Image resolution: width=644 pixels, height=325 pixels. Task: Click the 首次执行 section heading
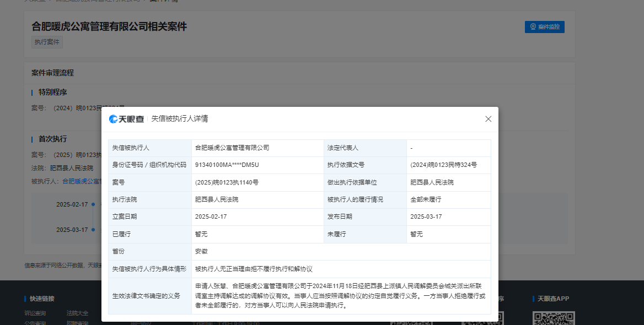52,139
